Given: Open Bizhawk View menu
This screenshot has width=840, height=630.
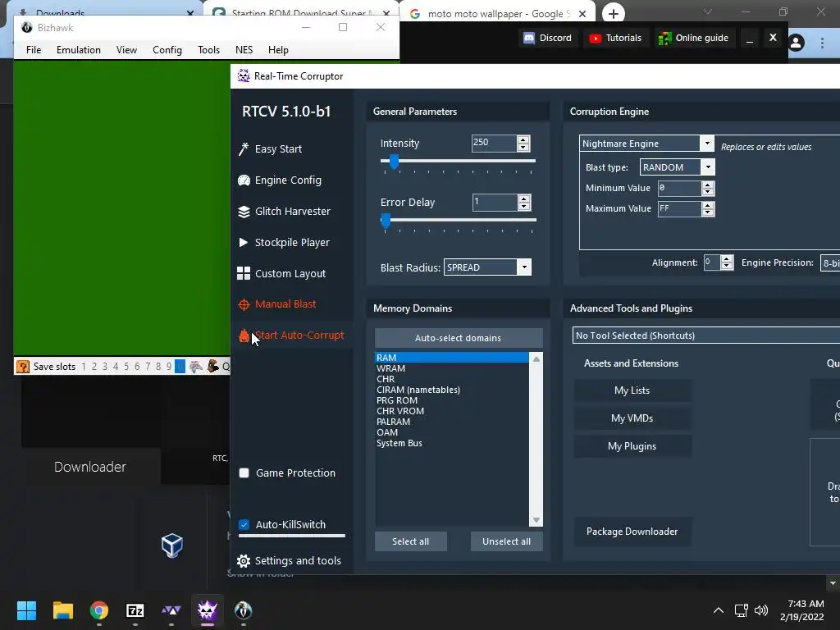Looking at the screenshot, I should coord(126,50).
